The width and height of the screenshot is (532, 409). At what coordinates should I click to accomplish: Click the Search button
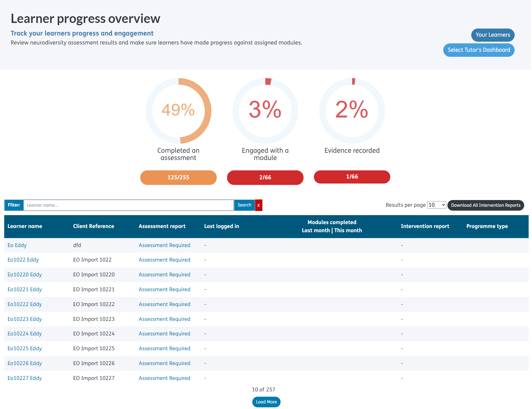(244, 205)
